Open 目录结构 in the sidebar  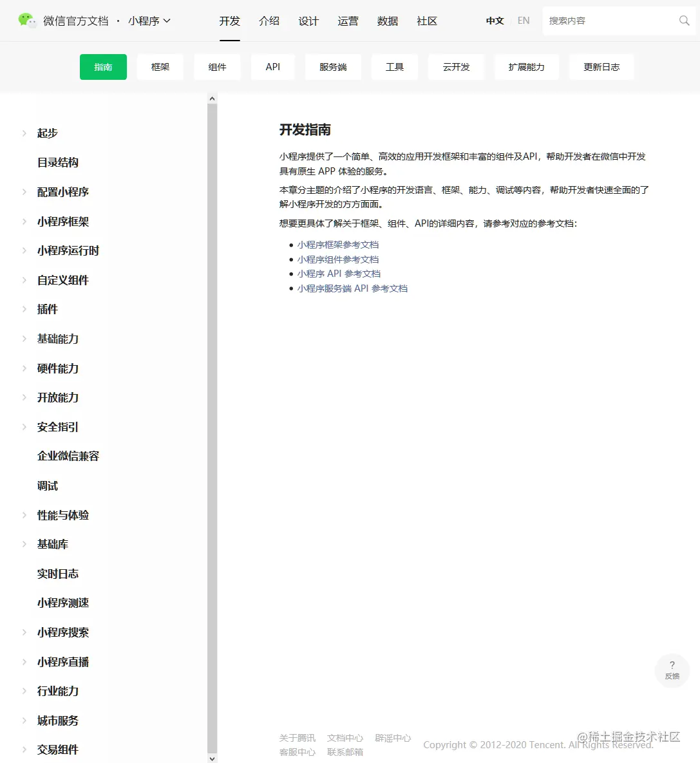(x=58, y=162)
